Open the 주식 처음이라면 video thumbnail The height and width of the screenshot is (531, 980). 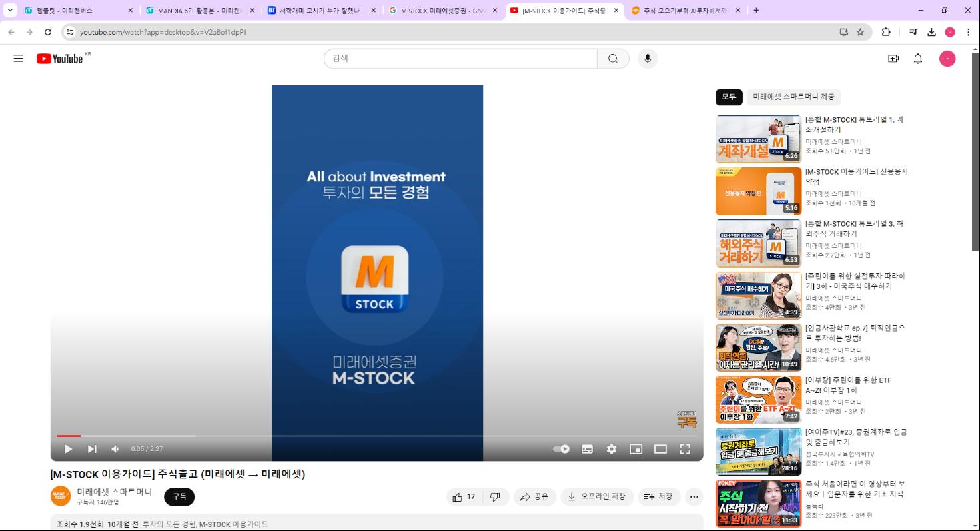[759, 504]
